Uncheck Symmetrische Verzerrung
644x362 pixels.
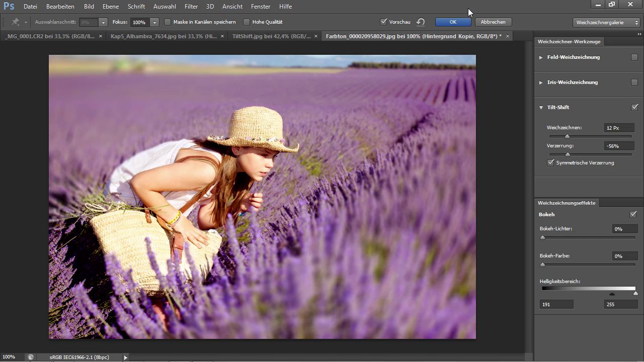click(550, 163)
